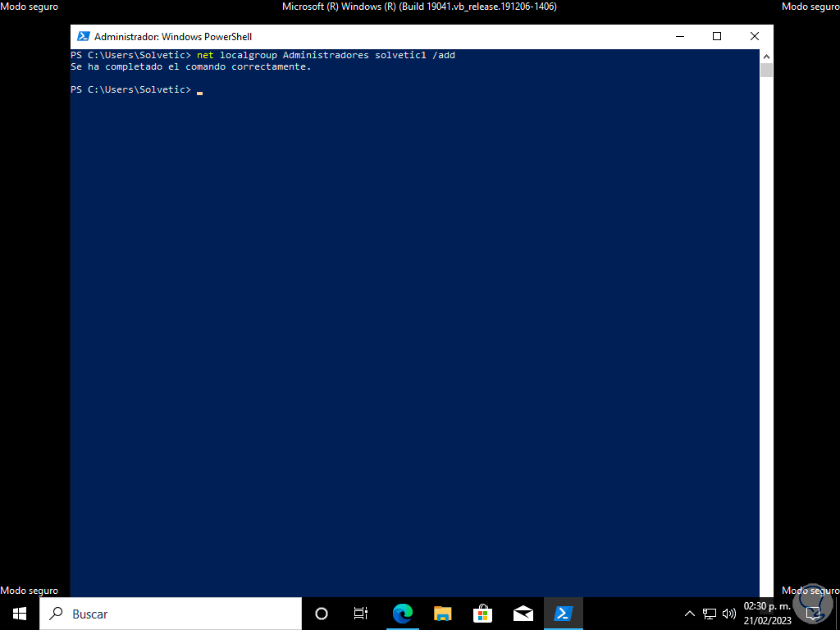The height and width of the screenshot is (630, 840).
Task: Click 'Se ha completado el comando correctamente' text
Action: [190, 67]
